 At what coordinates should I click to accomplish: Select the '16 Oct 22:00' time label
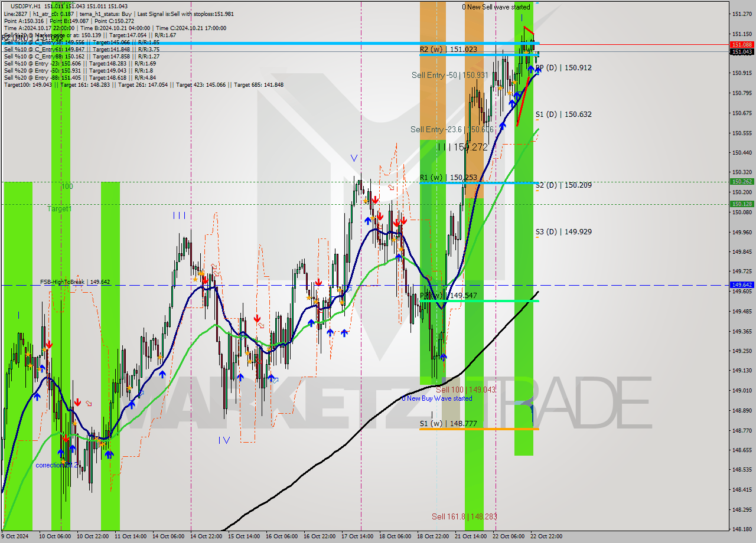click(x=319, y=537)
